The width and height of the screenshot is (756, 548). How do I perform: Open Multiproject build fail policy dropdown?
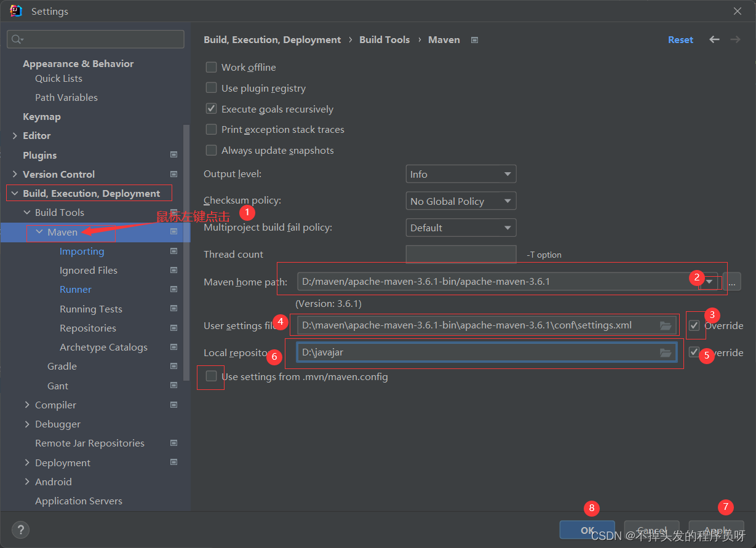point(461,228)
